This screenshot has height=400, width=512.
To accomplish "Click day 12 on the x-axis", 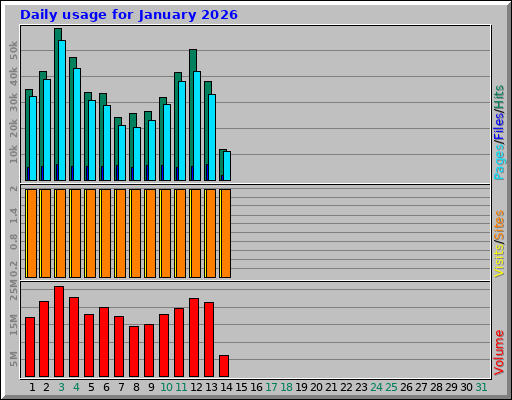I will pyautogui.click(x=196, y=387).
